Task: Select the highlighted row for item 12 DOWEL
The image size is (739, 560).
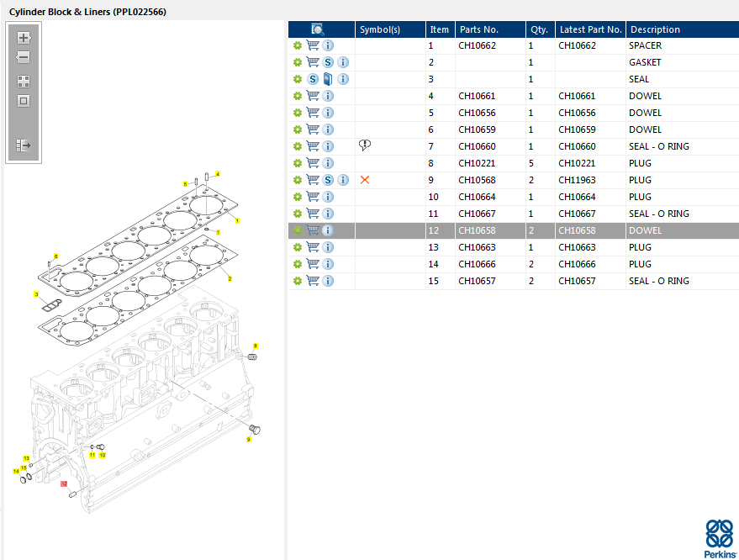Action: 513,230
